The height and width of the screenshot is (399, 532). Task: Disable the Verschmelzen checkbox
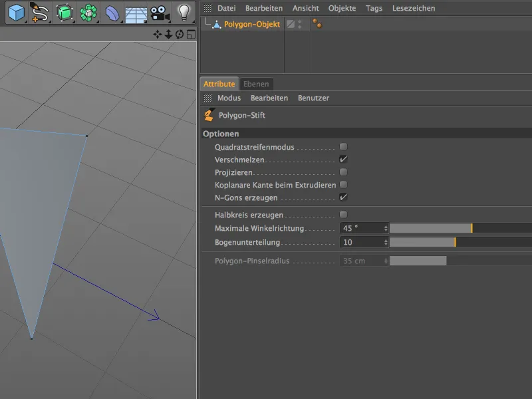click(342, 158)
